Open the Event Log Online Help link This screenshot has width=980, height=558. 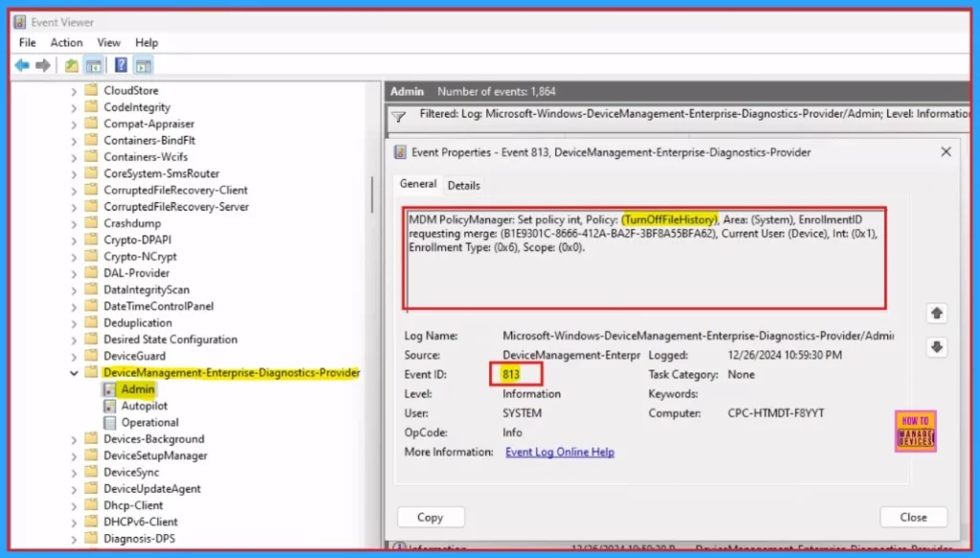pos(560,452)
